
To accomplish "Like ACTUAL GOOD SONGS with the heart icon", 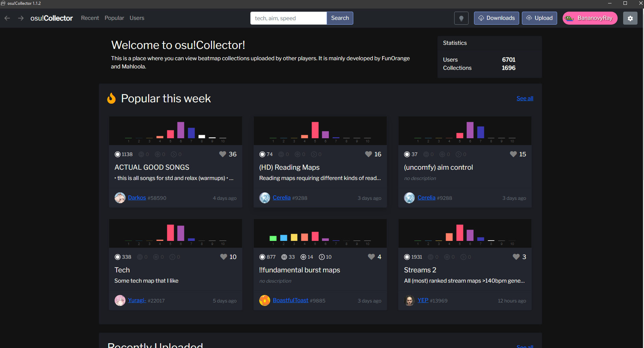I will pos(223,154).
